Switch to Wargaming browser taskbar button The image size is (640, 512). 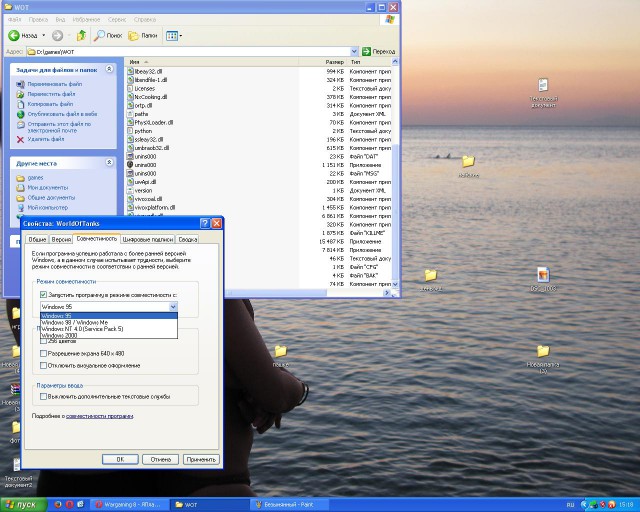coord(128,505)
